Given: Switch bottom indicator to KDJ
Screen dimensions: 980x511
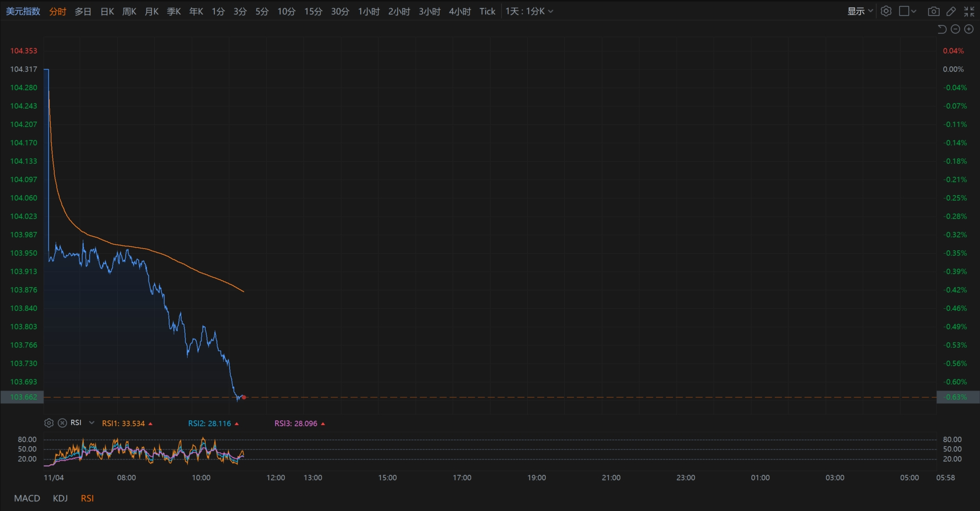Looking at the screenshot, I should (60, 498).
